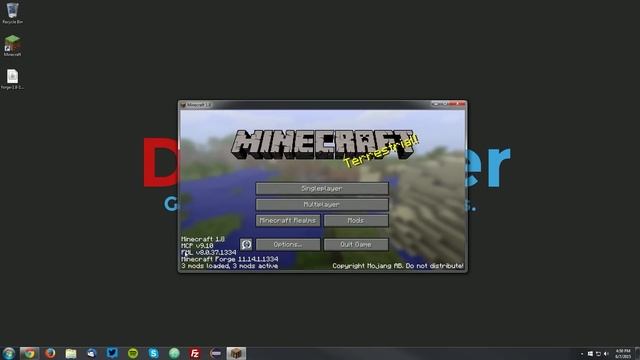Click the 'Minecraft Forge 11.14.1.1334' text

point(230,259)
